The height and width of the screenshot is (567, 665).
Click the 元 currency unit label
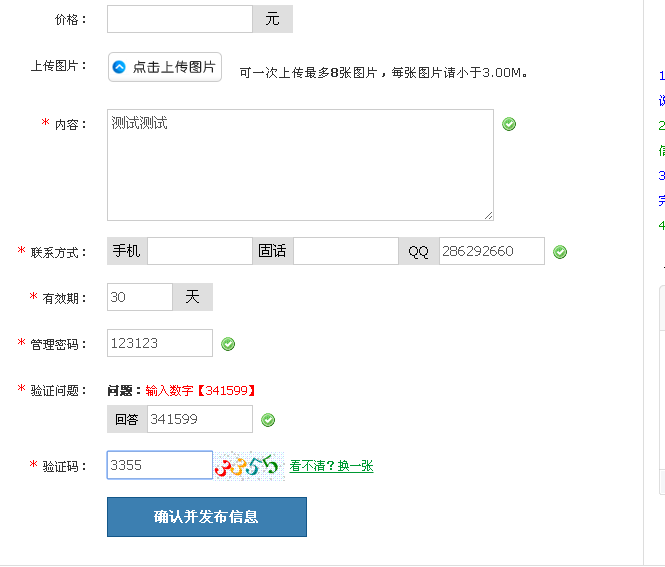(273, 19)
